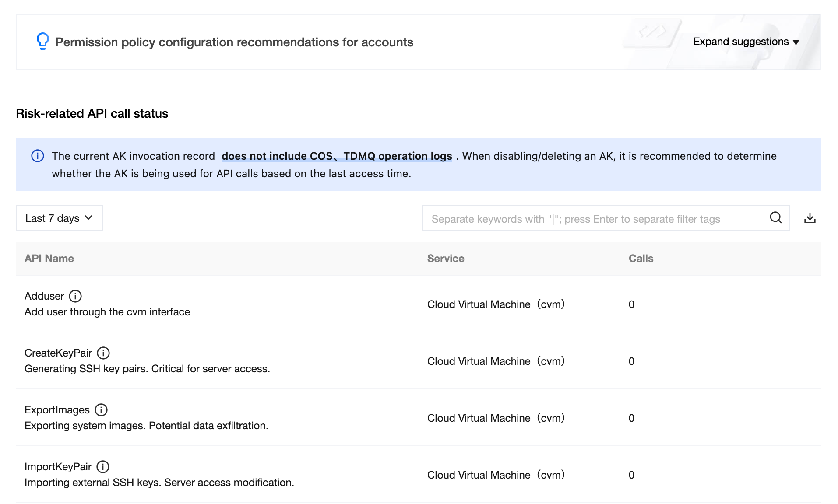Click the info icon in the blue notice banner
The height and width of the screenshot is (504, 838).
[x=38, y=156]
